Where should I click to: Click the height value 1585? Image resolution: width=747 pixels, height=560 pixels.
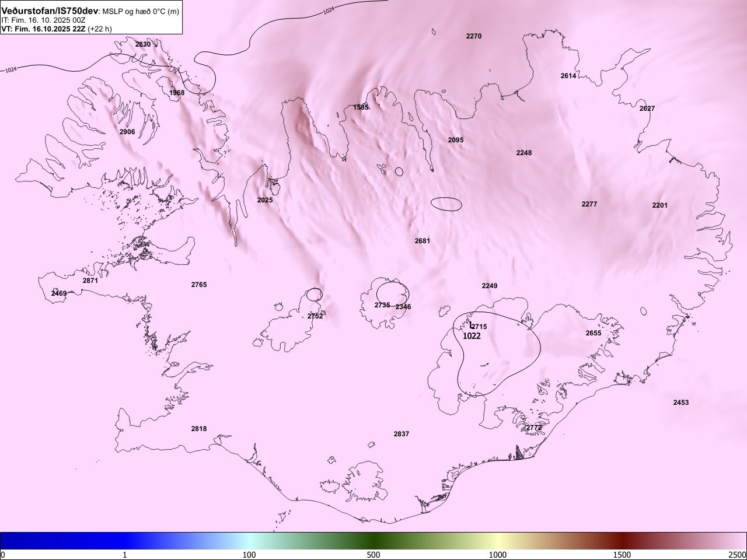(361, 107)
